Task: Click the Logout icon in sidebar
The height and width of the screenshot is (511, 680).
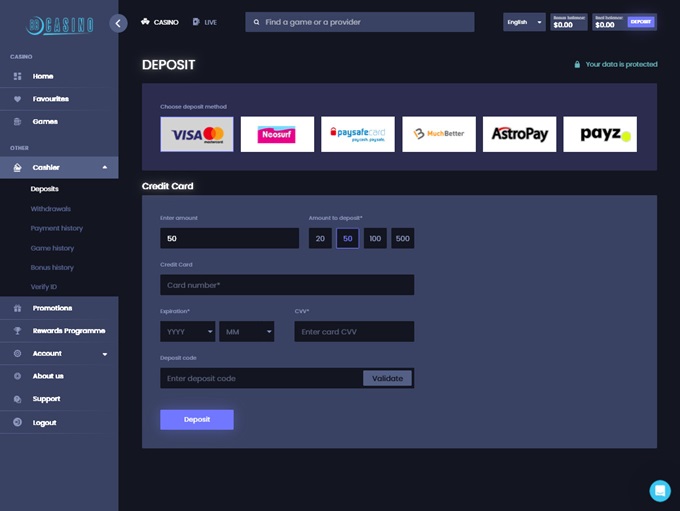Action: 17,423
